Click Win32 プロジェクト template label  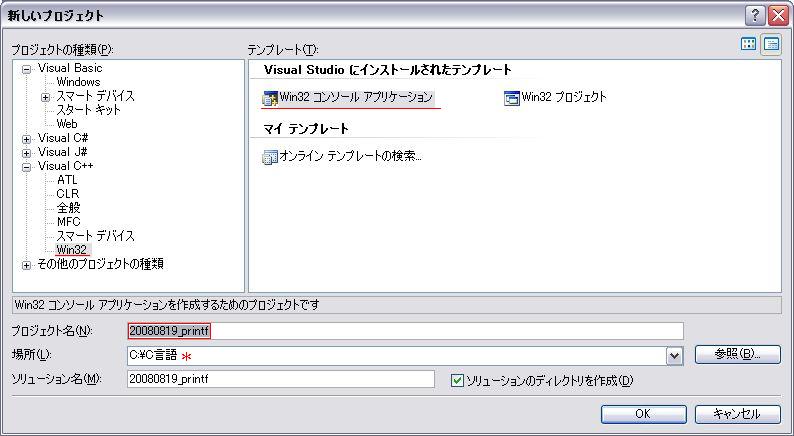[x=564, y=97]
